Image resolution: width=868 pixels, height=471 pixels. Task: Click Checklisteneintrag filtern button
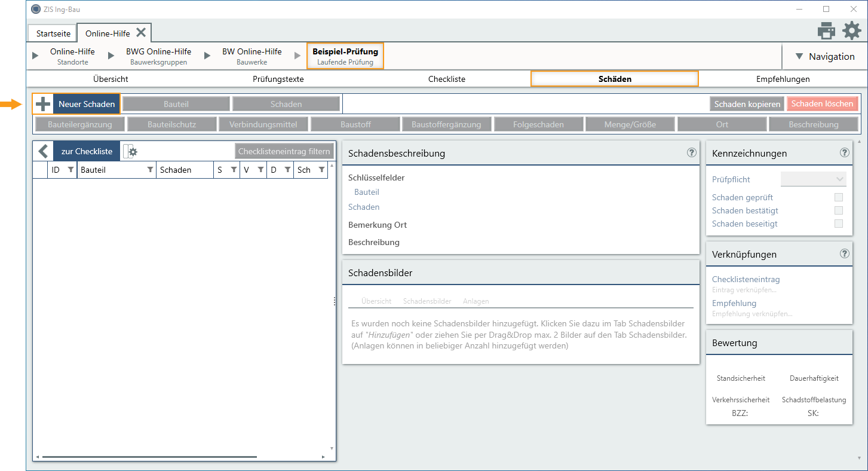click(284, 151)
